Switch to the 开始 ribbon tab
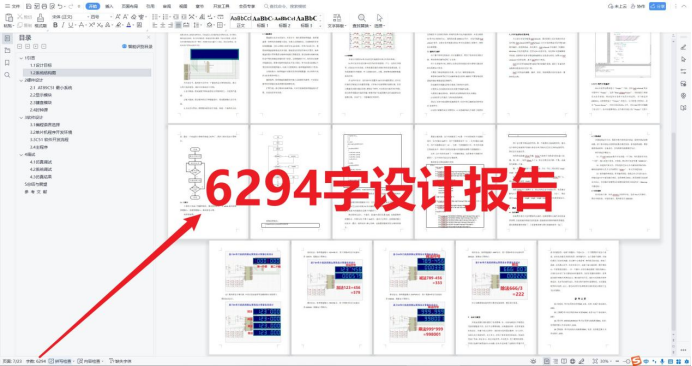This screenshot has height=366, width=692. (93, 6)
